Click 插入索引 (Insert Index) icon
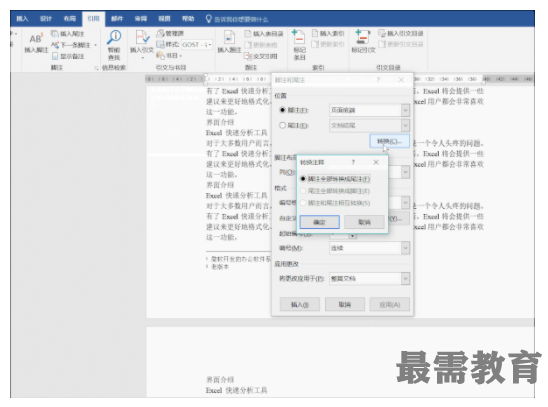 pyautogui.click(x=315, y=34)
